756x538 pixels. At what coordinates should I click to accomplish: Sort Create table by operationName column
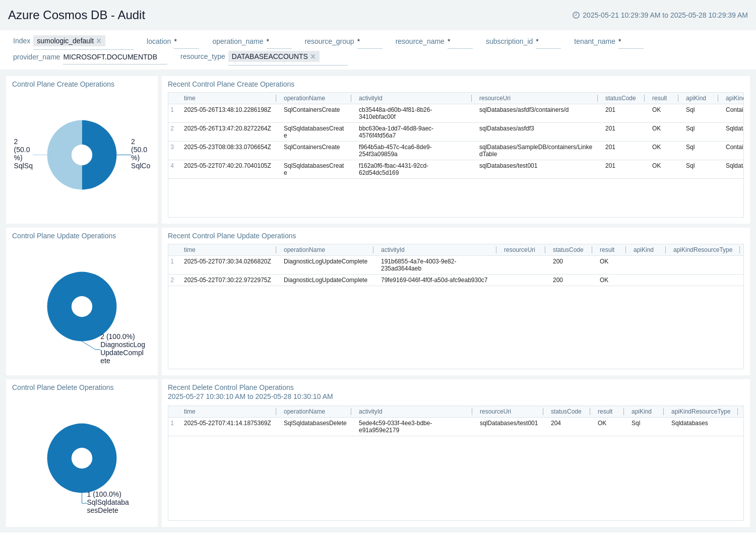pyautogui.click(x=304, y=98)
